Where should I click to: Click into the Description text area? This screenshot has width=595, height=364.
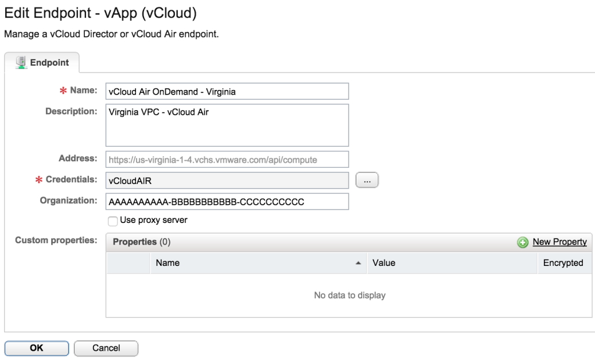[227, 125]
